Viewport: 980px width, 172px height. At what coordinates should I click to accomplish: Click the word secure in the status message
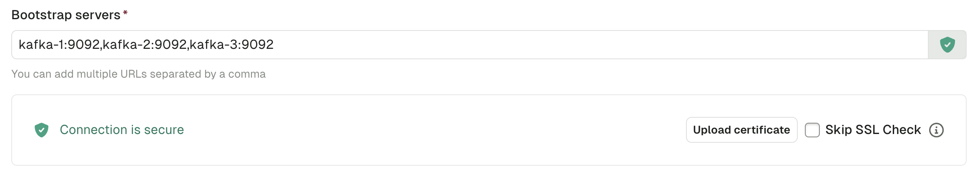point(164,130)
